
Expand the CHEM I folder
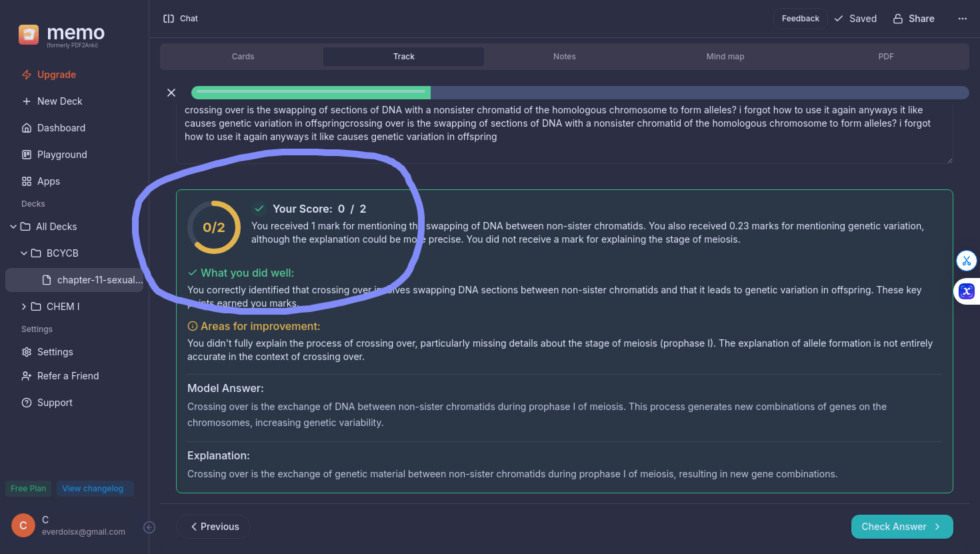pos(24,307)
